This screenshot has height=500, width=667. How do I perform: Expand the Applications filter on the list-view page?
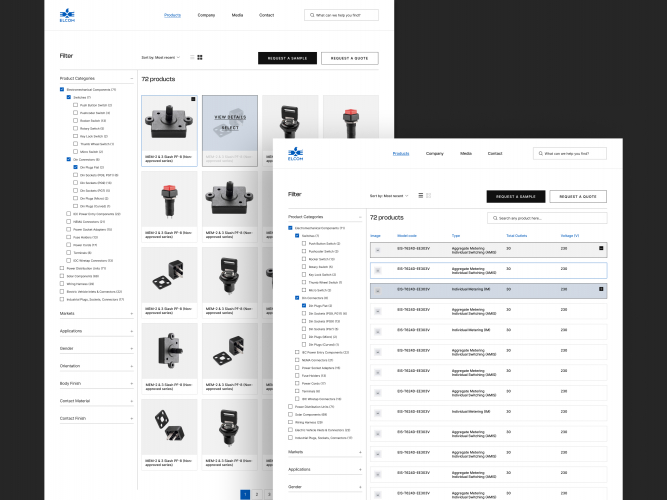pyautogui.click(x=360, y=469)
